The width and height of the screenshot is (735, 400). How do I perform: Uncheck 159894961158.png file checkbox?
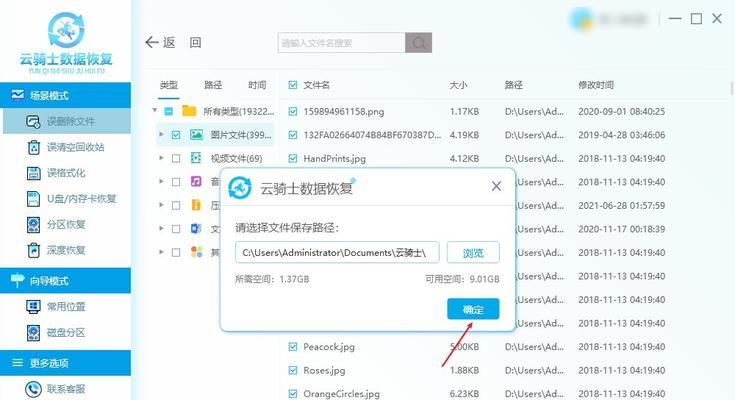coord(293,112)
